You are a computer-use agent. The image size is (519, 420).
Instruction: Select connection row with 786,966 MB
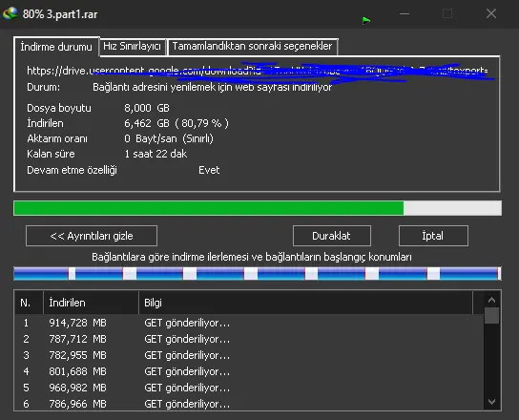tap(249, 404)
